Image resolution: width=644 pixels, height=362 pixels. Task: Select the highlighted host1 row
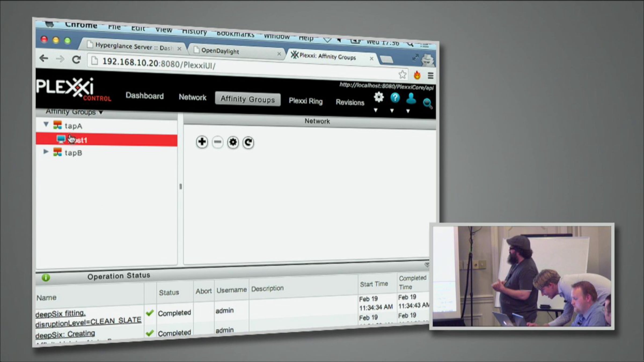click(x=107, y=140)
